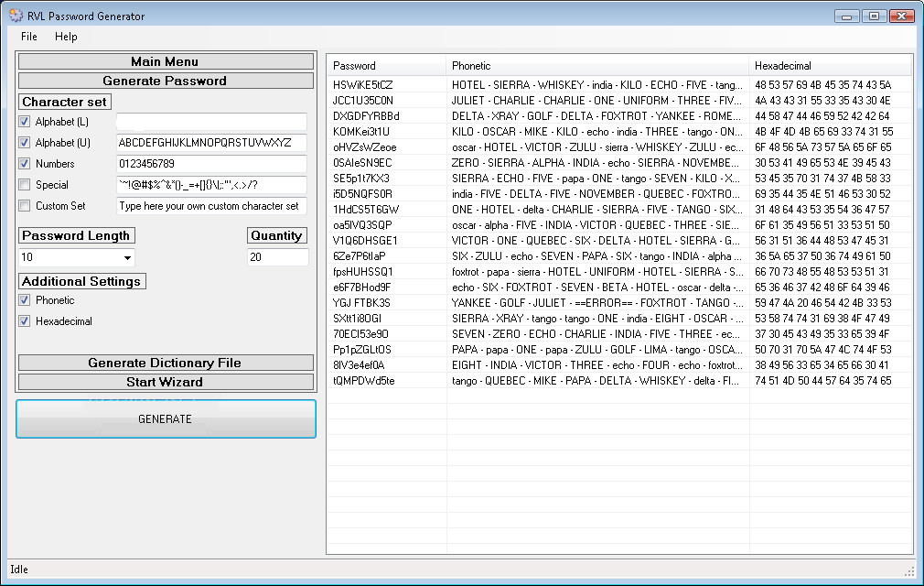Uncheck the Numbers checkbox
This screenshot has height=586, width=924.
click(24, 163)
